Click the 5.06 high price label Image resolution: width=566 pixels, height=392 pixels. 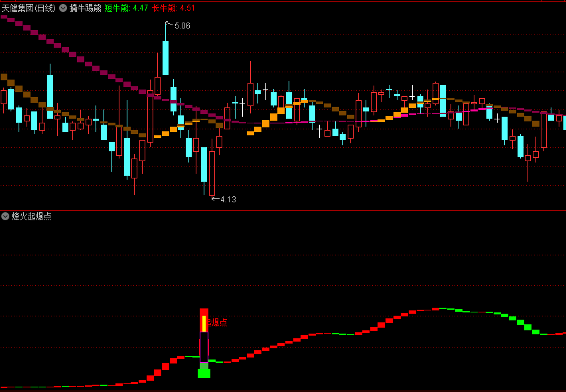click(x=182, y=26)
